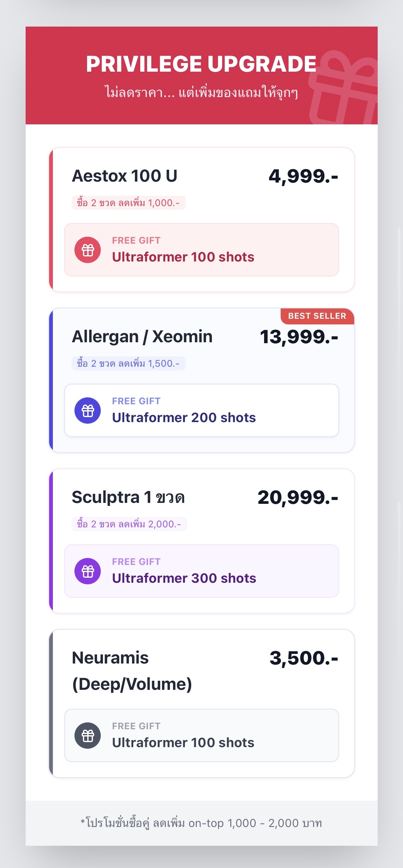This screenshot has width=403, height=868.
Task: Tap the red 'ลดเพิ่ม 1,000.-' discount tag
Action: pos(128,203)
